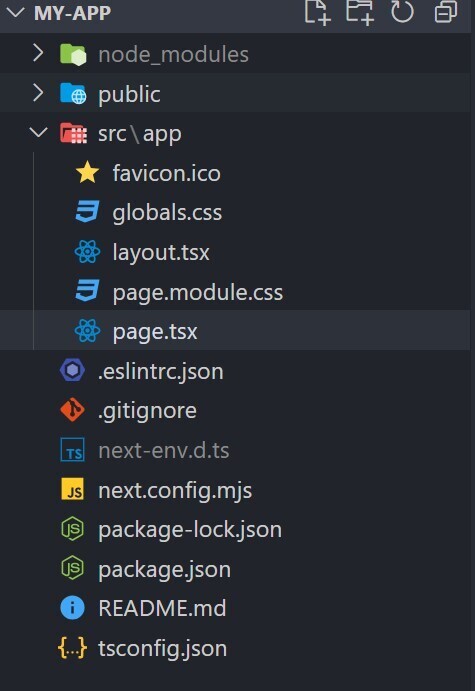Expand the node_modules folder chevron
This screenshot has height=691, width=475.
(38, 53)
